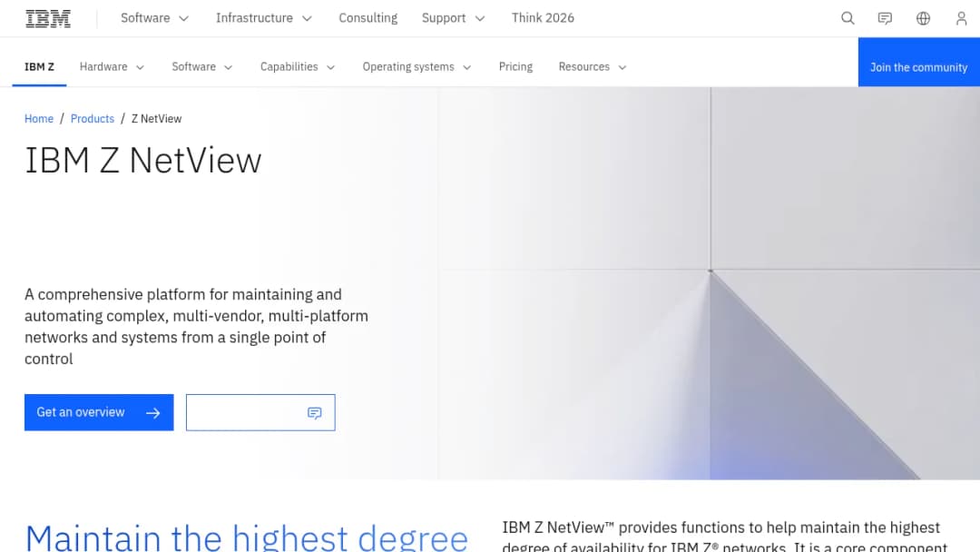Expand the IBM Z Software submenu
Screen dimensions: 980x552
coord(202,67)
